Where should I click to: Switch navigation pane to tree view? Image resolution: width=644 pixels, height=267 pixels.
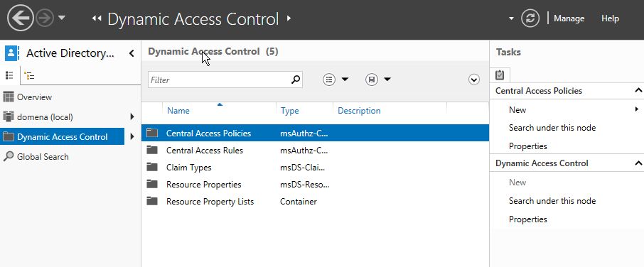coord(29,75)
